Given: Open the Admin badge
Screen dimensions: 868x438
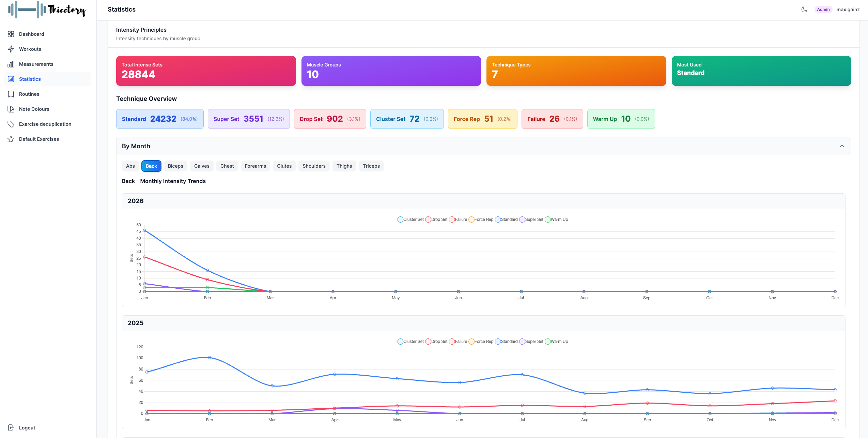Looking at the screenshot, I should [x=823, y=9].
